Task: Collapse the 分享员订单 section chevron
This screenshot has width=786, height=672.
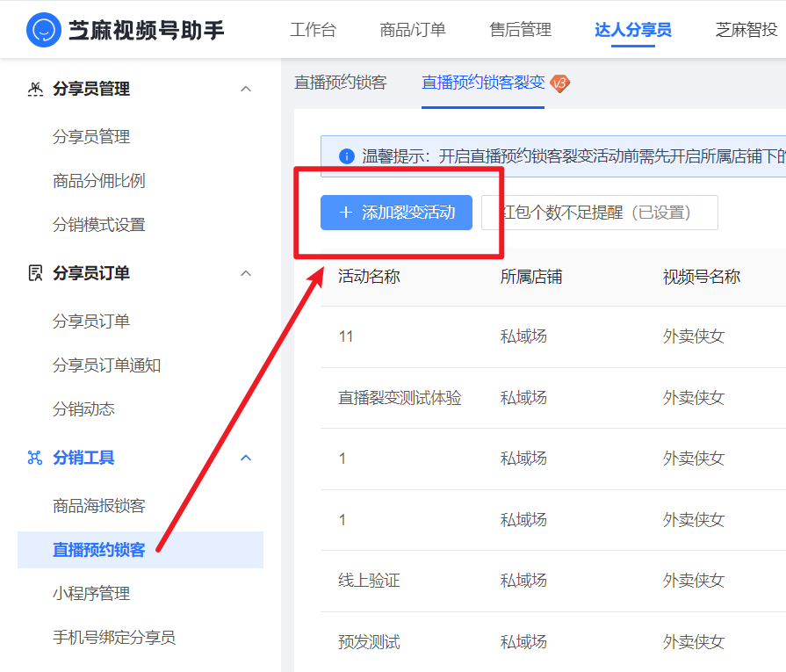Action: click(x=246, y=273)
